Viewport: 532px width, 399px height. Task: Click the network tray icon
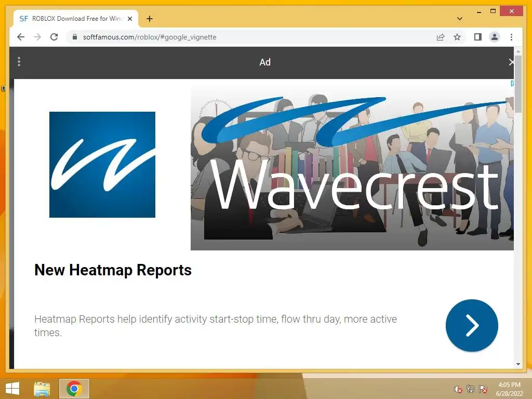471,389
